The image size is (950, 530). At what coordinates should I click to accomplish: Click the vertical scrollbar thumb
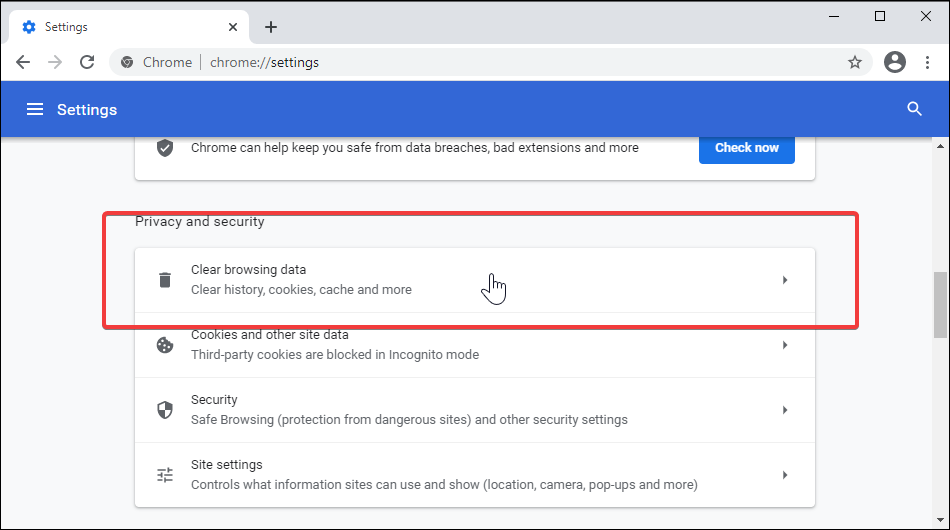[x=940, y=305]
